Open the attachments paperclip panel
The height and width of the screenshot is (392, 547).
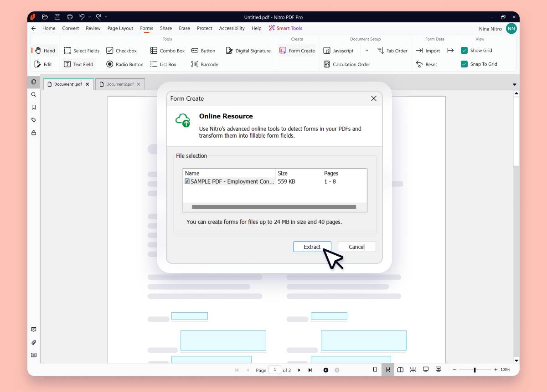pos(34,342)
